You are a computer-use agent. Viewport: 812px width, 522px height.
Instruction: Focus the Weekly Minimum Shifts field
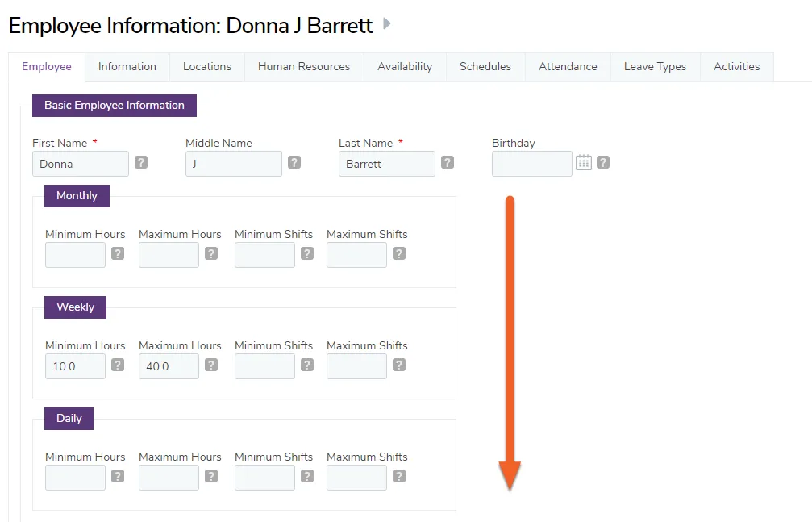[x=264, y=366]
